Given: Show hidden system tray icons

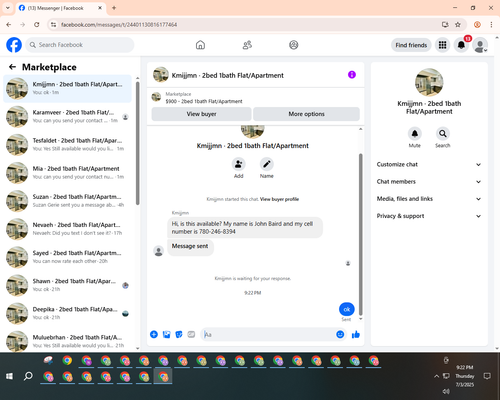Looking at the screenshot, I should tap(436, 376).
